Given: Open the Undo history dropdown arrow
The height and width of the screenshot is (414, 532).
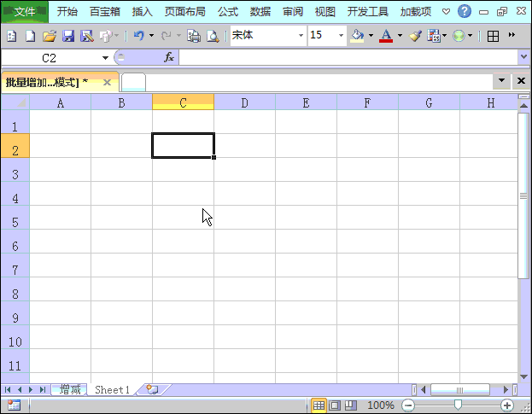Looking at the screenshot, I should (152, 35).
